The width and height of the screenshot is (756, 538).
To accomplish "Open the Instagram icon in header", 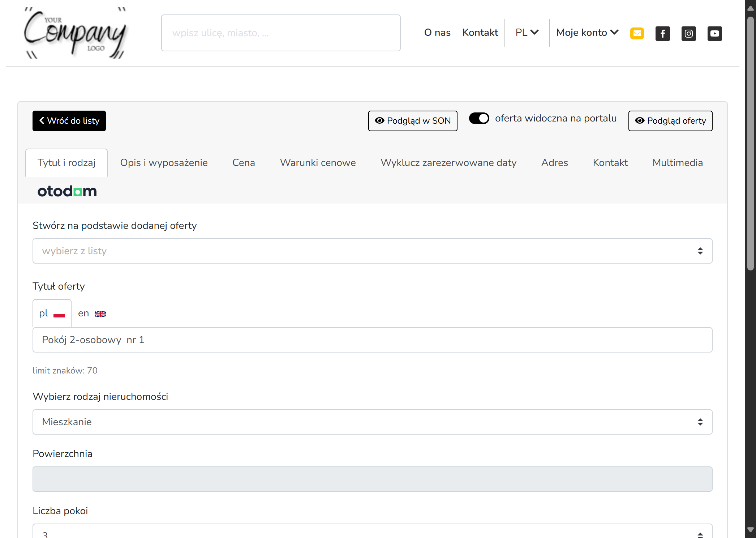I will (689, 33).
